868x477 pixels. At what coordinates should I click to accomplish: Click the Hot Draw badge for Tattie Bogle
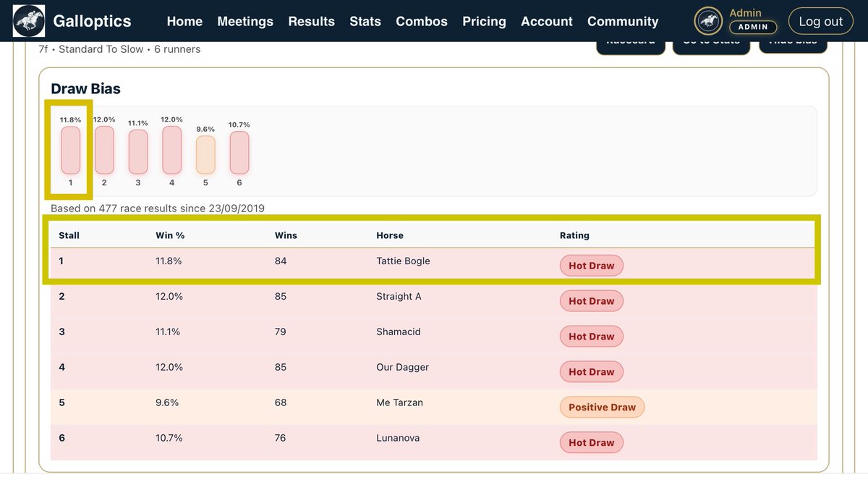(x=591, y=265)
